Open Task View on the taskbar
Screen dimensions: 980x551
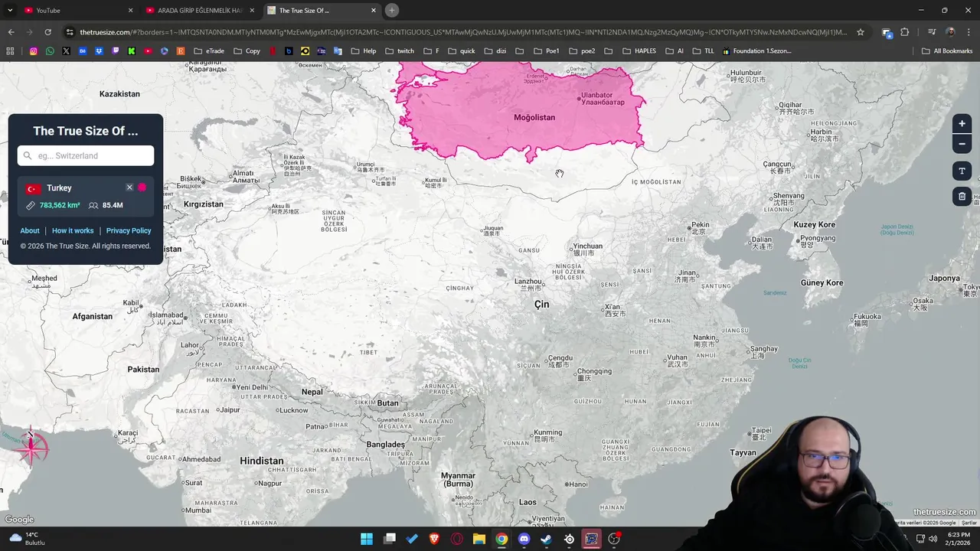click(x=390, y=539)
